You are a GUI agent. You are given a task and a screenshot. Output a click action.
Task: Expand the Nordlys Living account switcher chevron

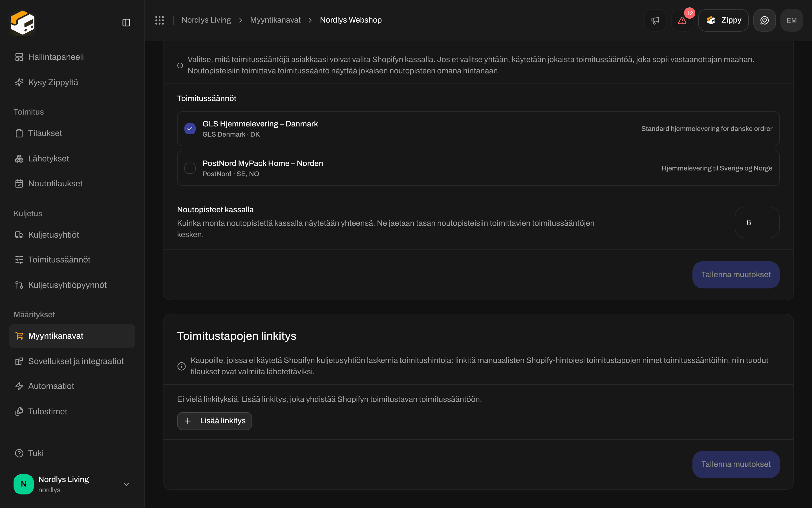(x=126, y=484)
